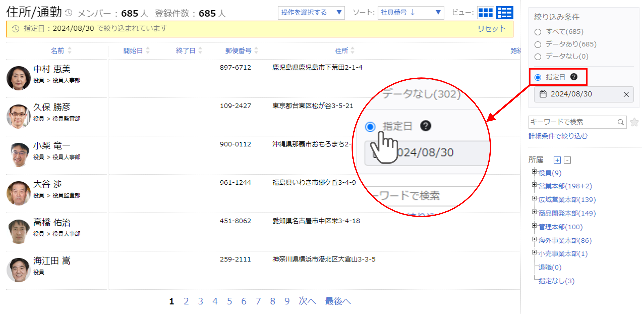Open 中村 恵美 name link
This screenshot has width=644, height=314.
pyautogui.click(x=52, y=69)
